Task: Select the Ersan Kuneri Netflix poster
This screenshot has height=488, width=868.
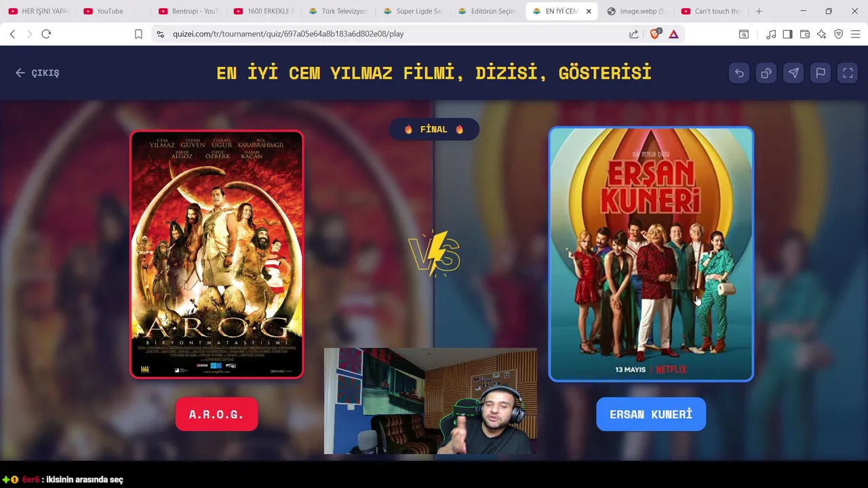Action: click(651, 254)
